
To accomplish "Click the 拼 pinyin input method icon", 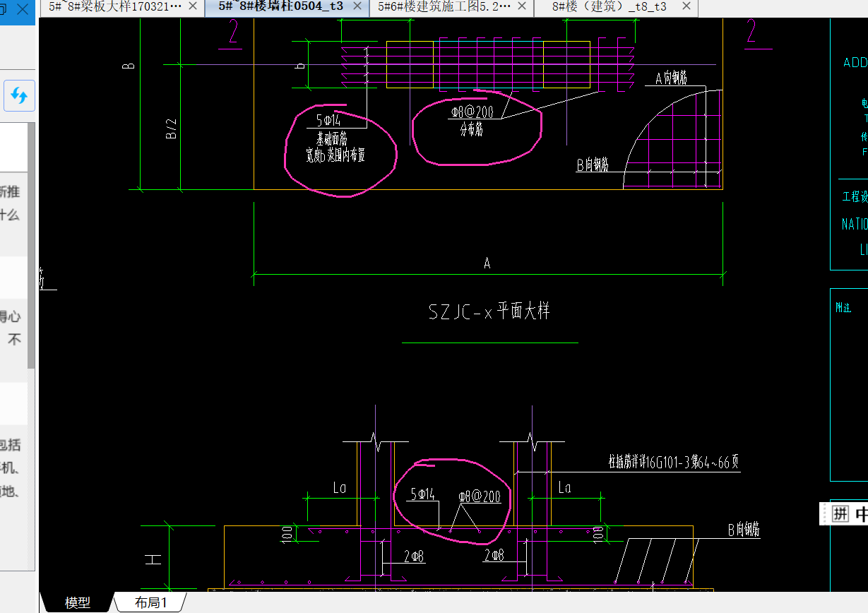I will point(840,513).
